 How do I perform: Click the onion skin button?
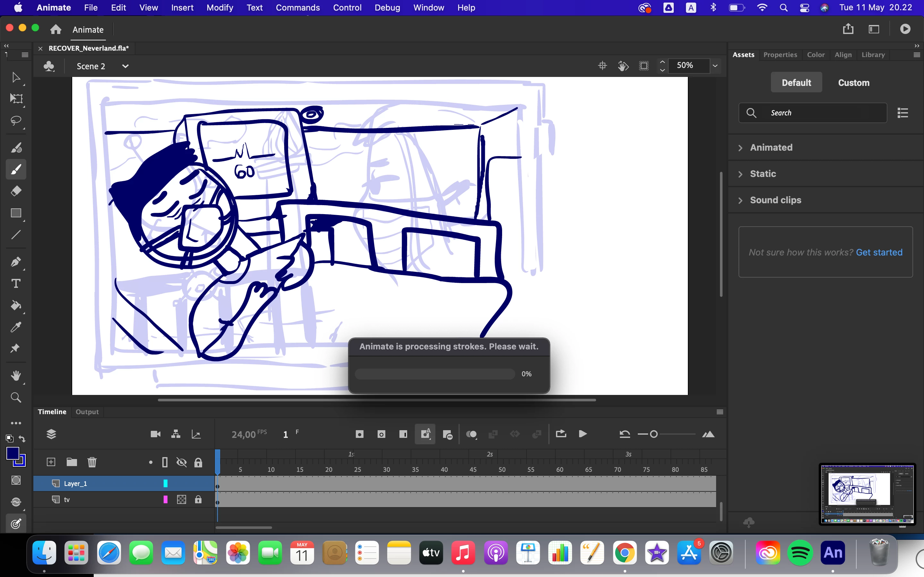point(471,434)
